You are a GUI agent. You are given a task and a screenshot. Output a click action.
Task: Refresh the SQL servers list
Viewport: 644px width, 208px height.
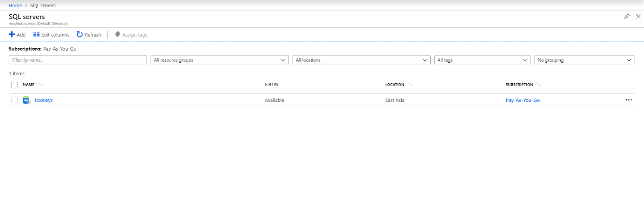click(89, 35)
